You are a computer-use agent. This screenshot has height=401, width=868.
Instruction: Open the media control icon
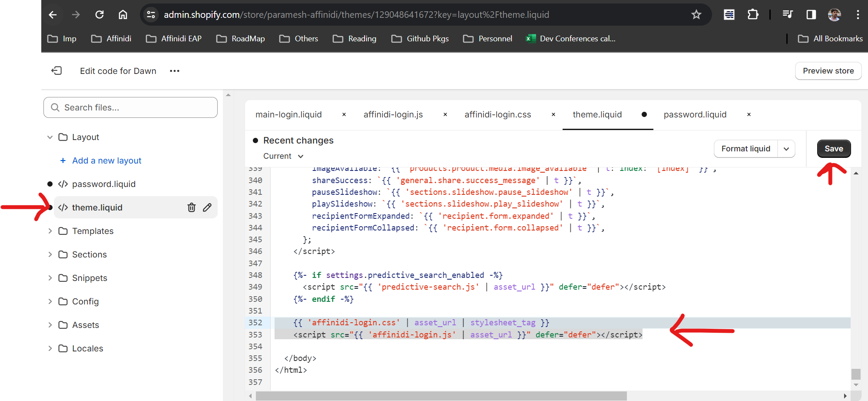(x=787, y=15)
